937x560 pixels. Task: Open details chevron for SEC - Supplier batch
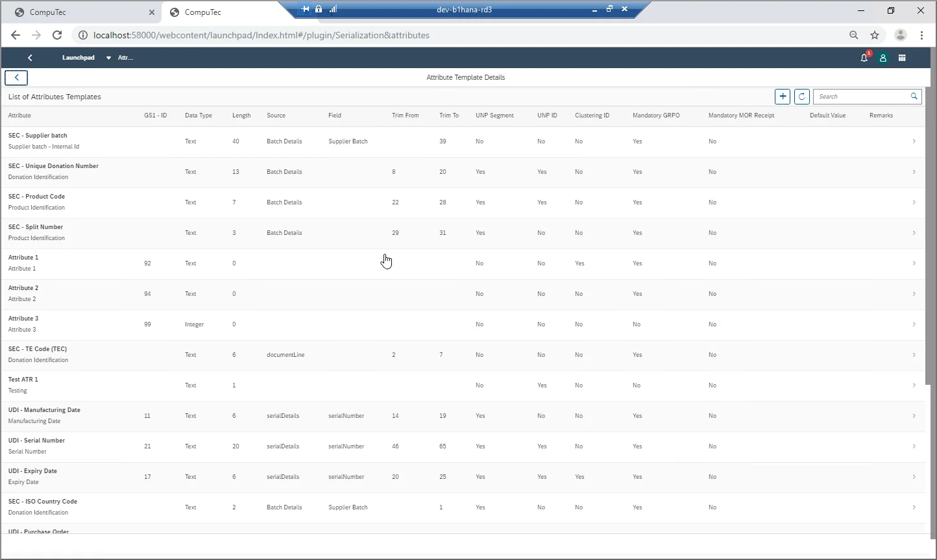914,141
